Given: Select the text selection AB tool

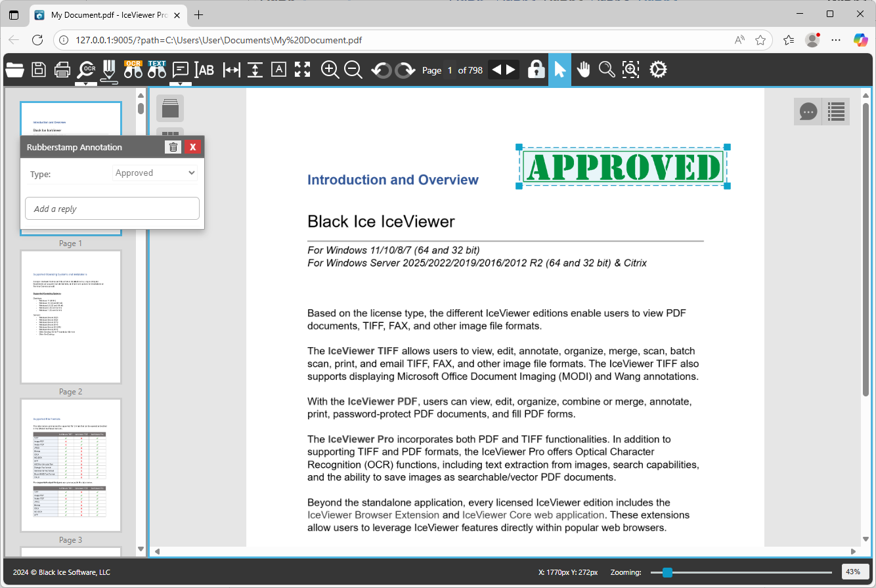Looking at the screenshot, I should point(204,70).
